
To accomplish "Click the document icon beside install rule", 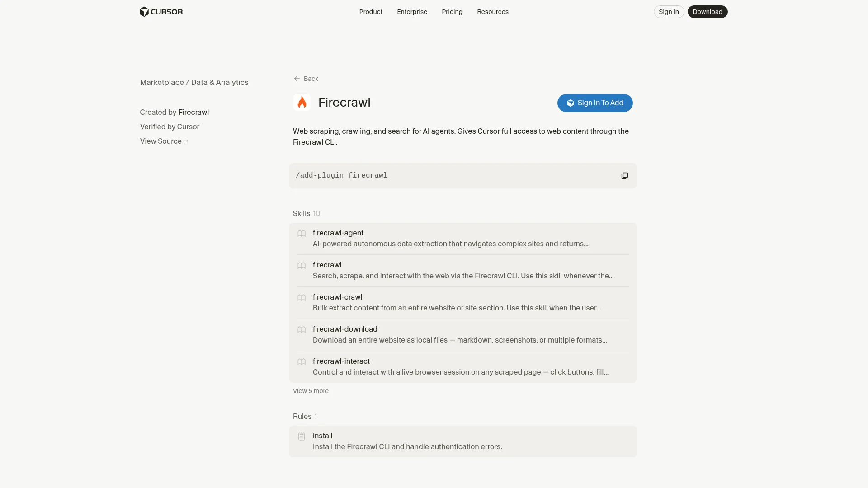I will coord(302,436).
